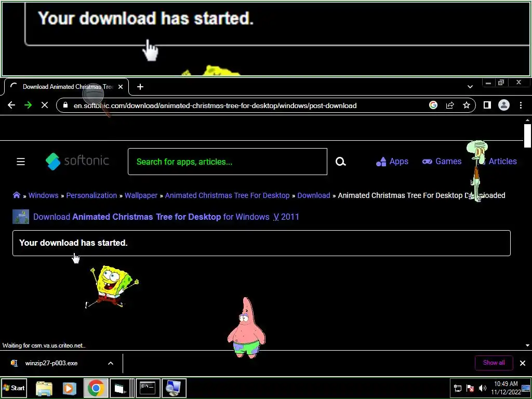Open the network tray icon
Screen dimensions: 532x399
[458, 388]
